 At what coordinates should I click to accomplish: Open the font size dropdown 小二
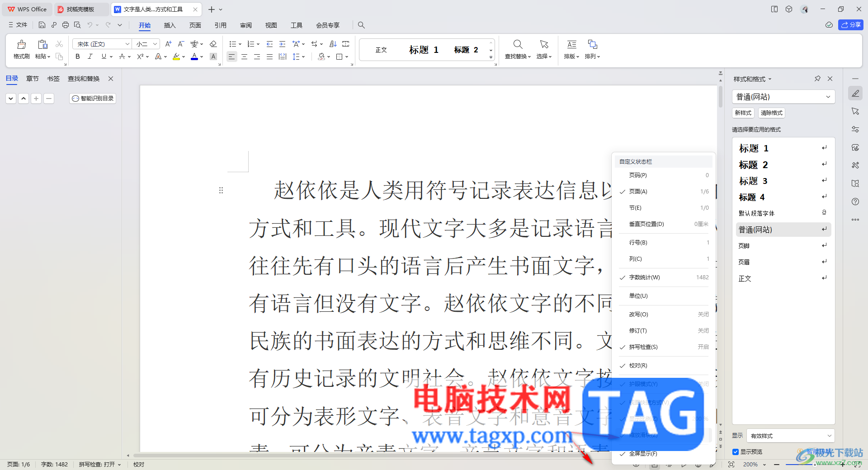tap(155, 44)
